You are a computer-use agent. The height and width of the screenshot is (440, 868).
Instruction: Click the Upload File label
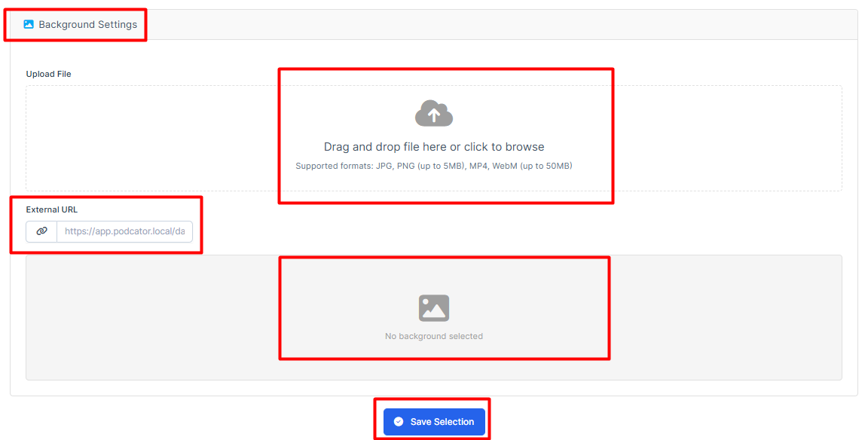48,74
